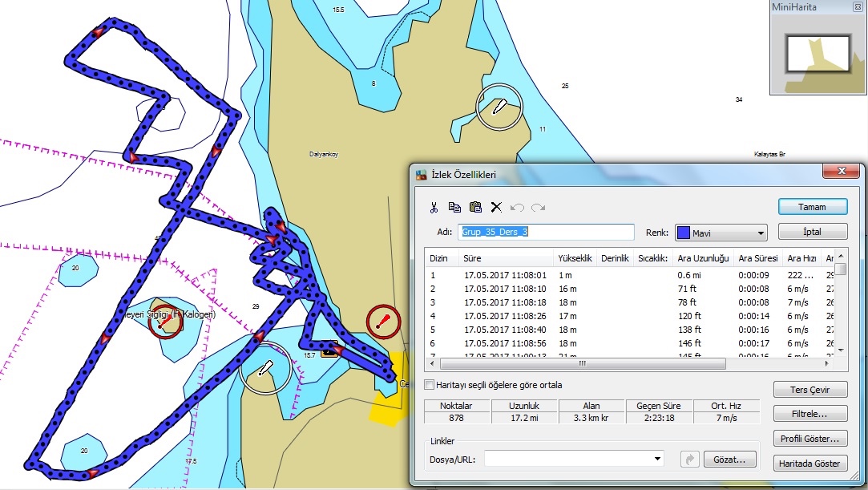Click the Haritada Göster button
Screen dimensions: 868x490
(809, 464)
